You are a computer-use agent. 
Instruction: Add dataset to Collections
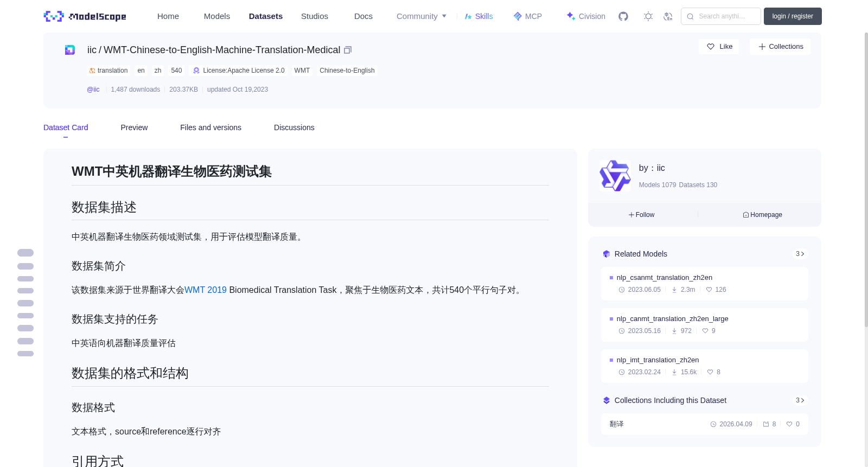780,47
